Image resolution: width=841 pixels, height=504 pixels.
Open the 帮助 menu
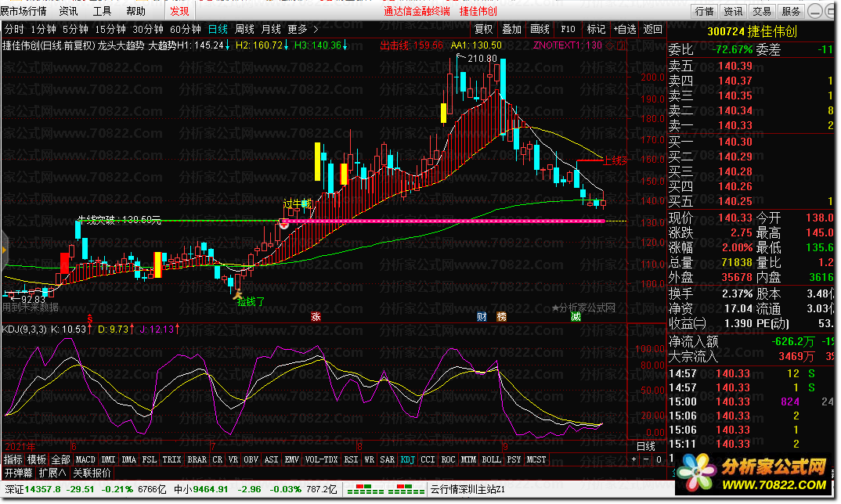coord(135,11)
